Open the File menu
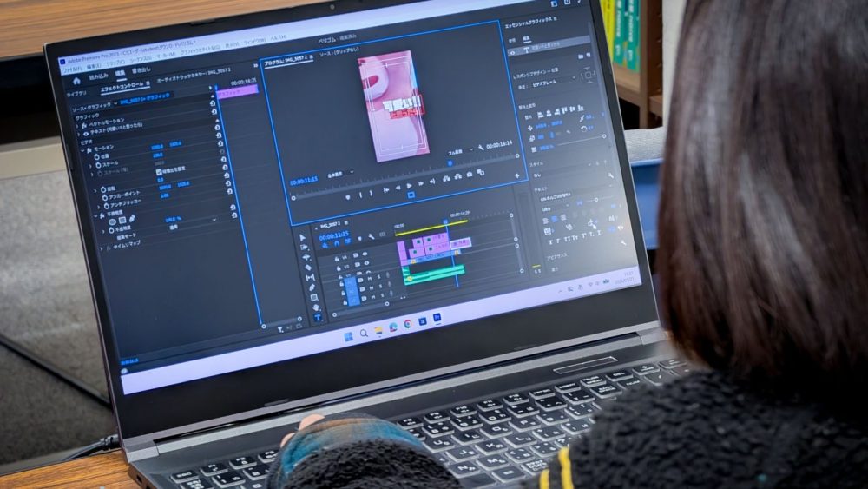This screenshot has width=868, height=489. (x=73, y=69)
